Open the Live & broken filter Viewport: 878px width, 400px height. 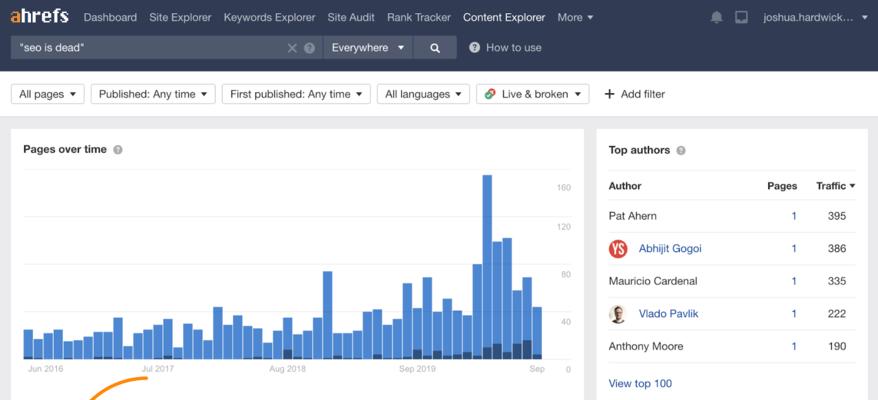533,94
